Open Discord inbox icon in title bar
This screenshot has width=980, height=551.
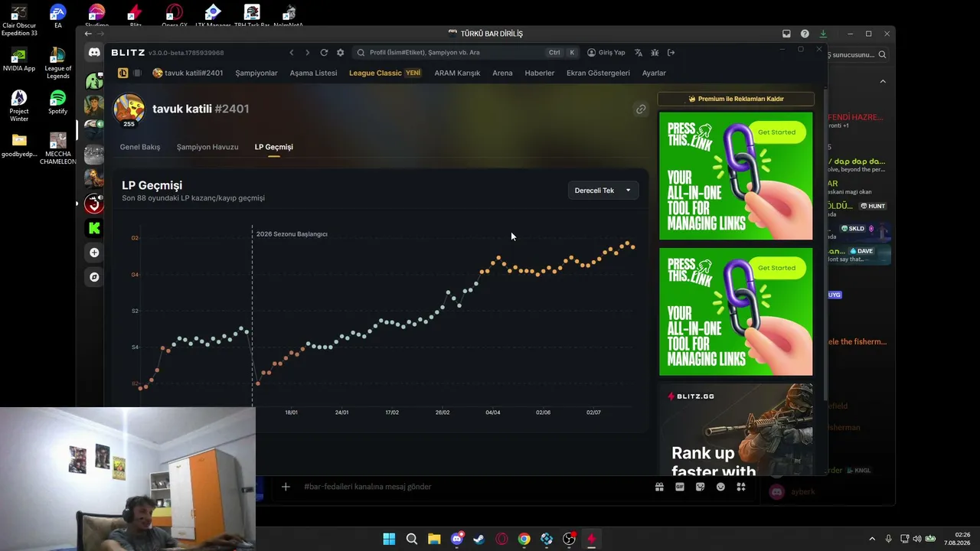(x=786, y=34)
